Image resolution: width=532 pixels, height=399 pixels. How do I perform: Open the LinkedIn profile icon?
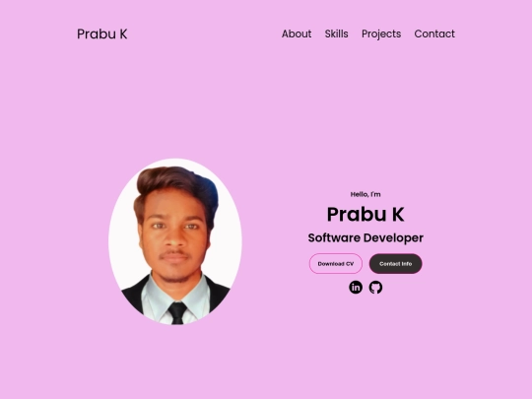click(356, 288)
